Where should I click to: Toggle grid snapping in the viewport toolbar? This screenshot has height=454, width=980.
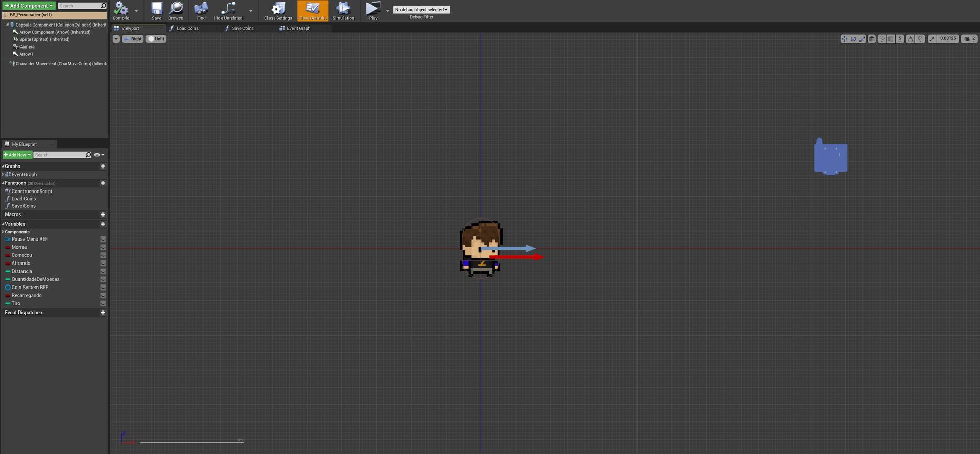pyautogui.click(x=891, y=39)
